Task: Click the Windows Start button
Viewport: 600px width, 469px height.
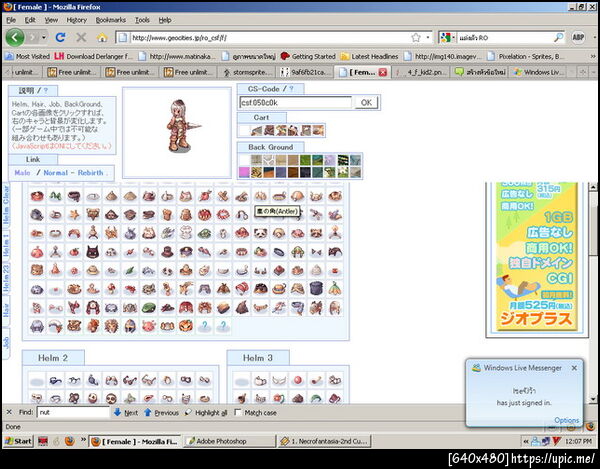Action: coord(18,441)
